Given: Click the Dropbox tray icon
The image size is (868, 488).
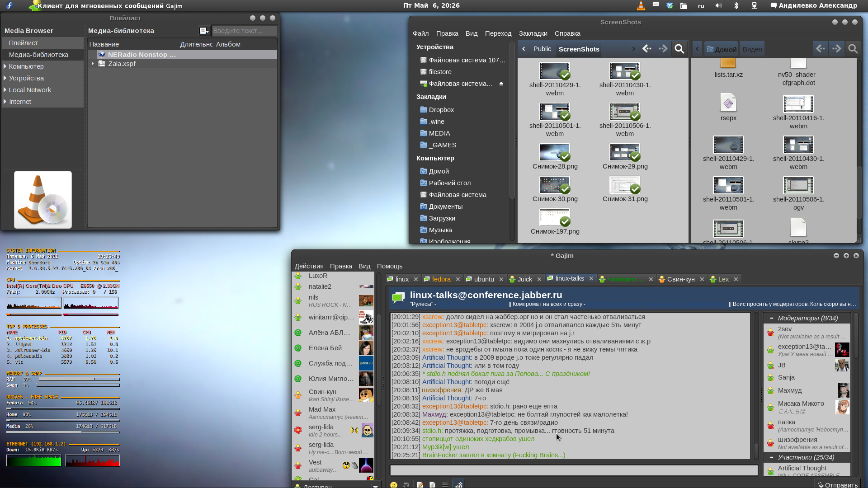Looking at the screenshot, I should (670, 5).
